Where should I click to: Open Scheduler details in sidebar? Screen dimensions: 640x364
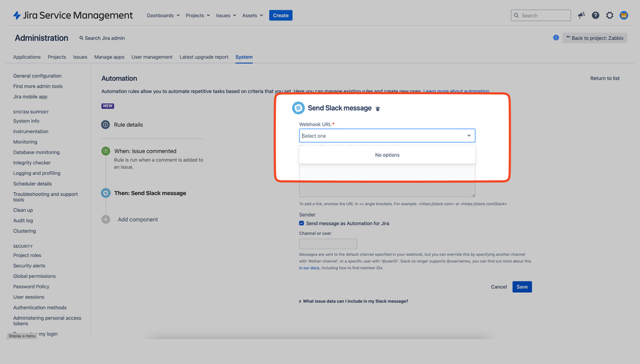(x=32, y=184)
